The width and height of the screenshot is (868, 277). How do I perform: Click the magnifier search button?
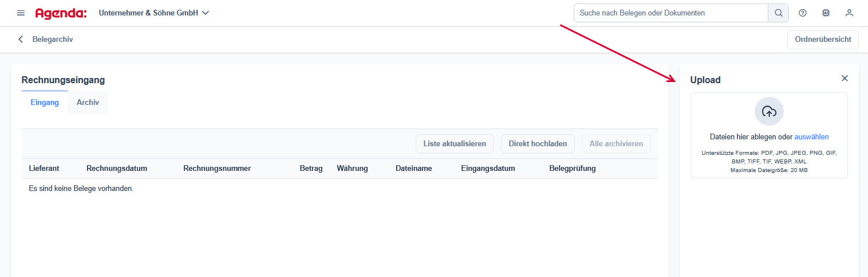pos(778,13)
